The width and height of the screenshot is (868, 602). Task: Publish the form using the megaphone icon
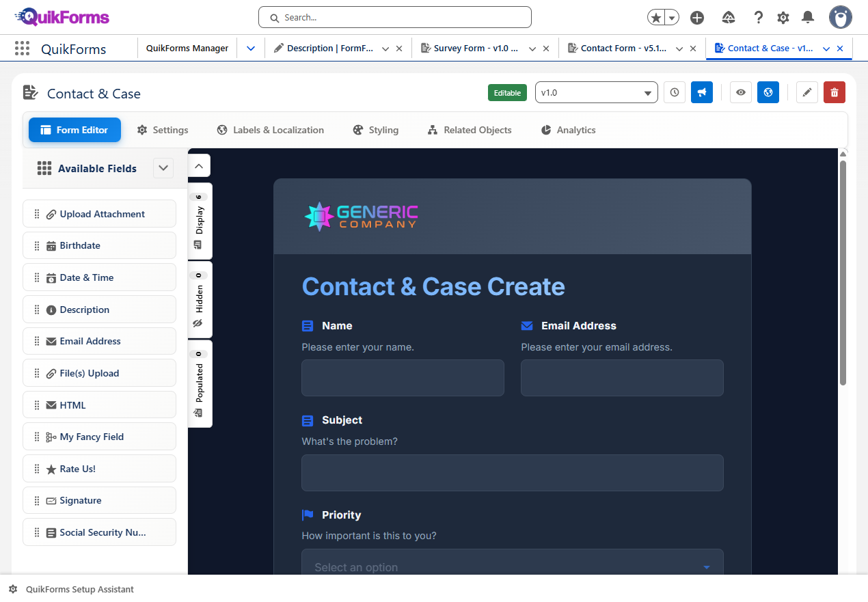(702, 92)
